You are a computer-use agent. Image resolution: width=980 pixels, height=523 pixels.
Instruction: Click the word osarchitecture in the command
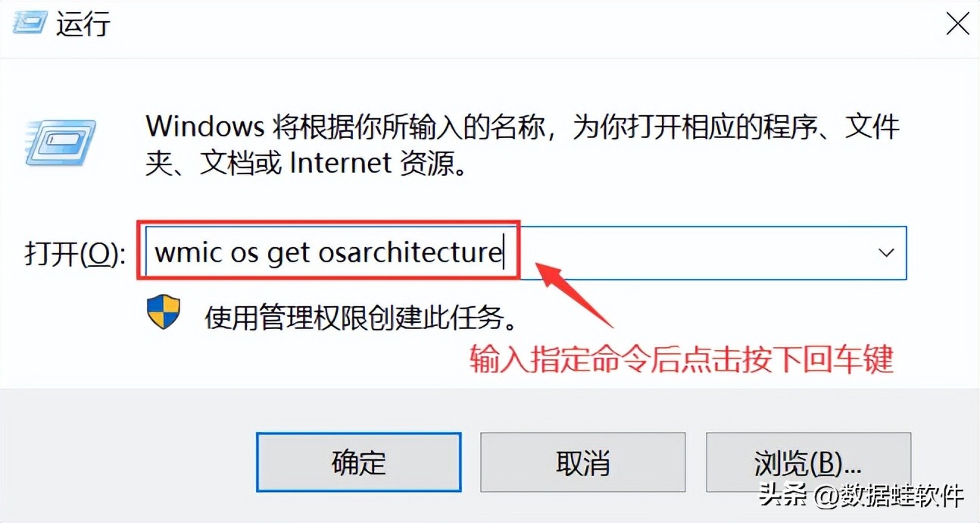(x=410, y=252)
